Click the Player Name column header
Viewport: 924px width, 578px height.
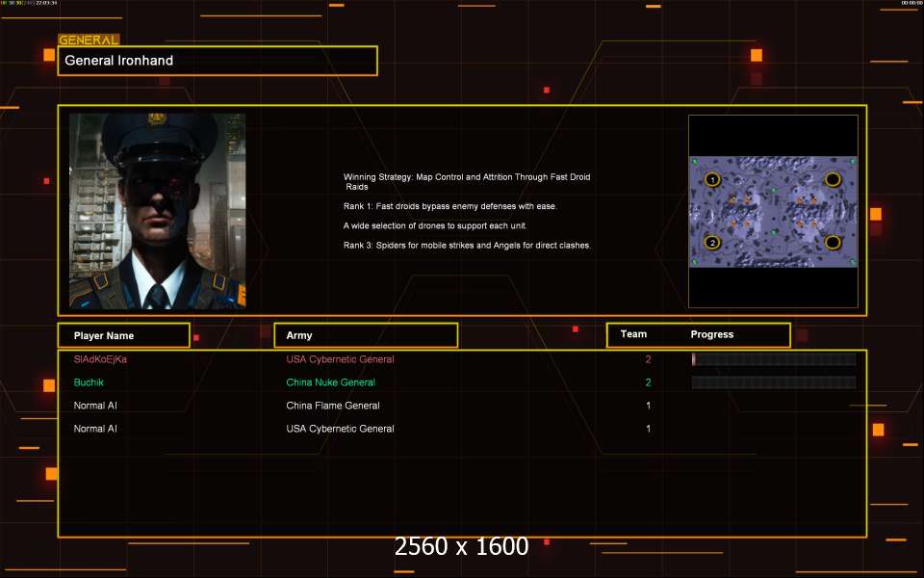(122, 335)
